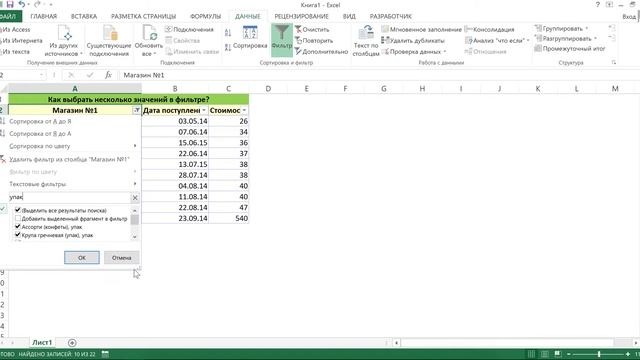Image resolution: width=640 pixels, height=360 pixels.
Task: Open Консолидация
Action: [x=490, y=29]
